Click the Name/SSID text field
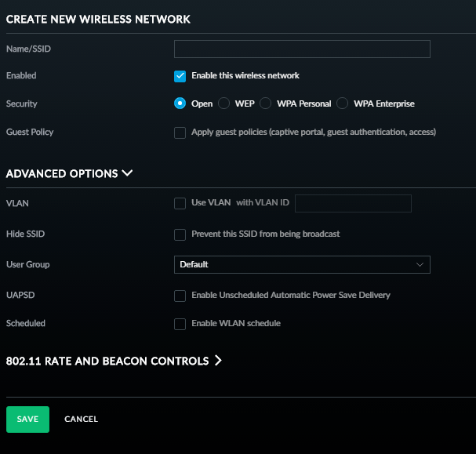 click(x=302, y=49)
